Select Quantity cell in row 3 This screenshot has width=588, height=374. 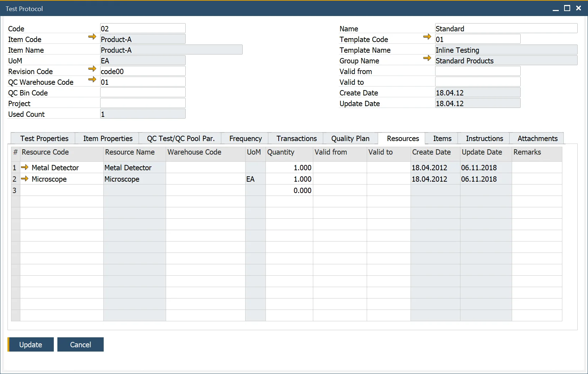pyautogui.click(x=289, y=191)
